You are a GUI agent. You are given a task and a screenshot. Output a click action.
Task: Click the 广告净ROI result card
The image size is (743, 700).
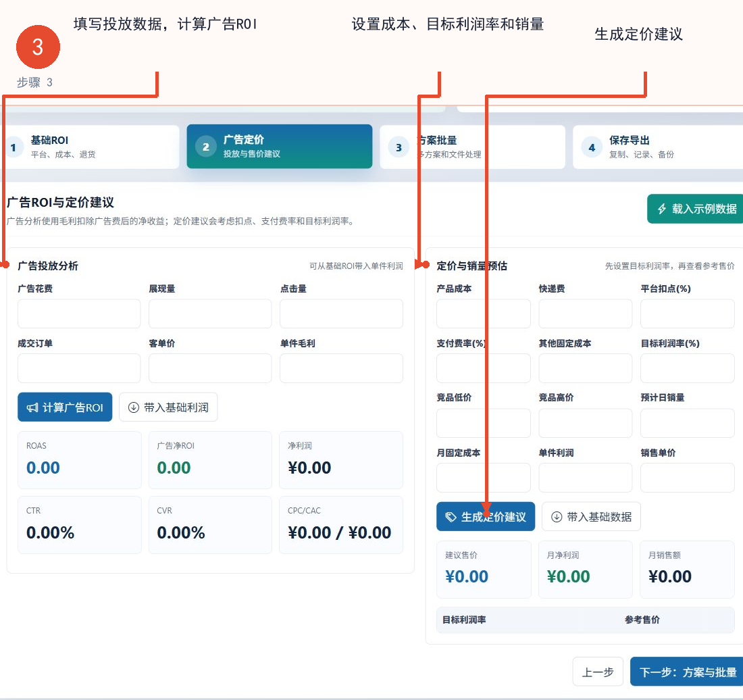pos(210,459)
